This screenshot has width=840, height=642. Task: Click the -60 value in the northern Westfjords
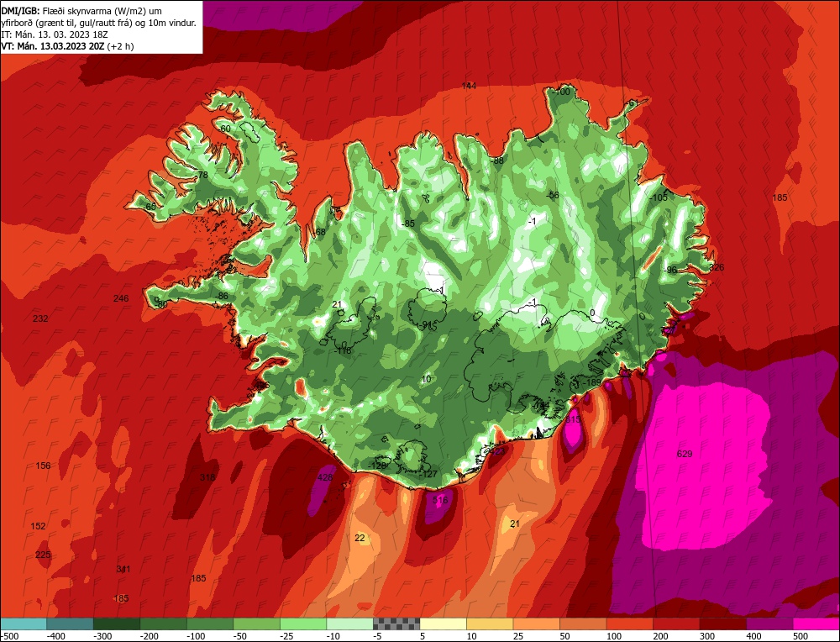coord(224,129)
